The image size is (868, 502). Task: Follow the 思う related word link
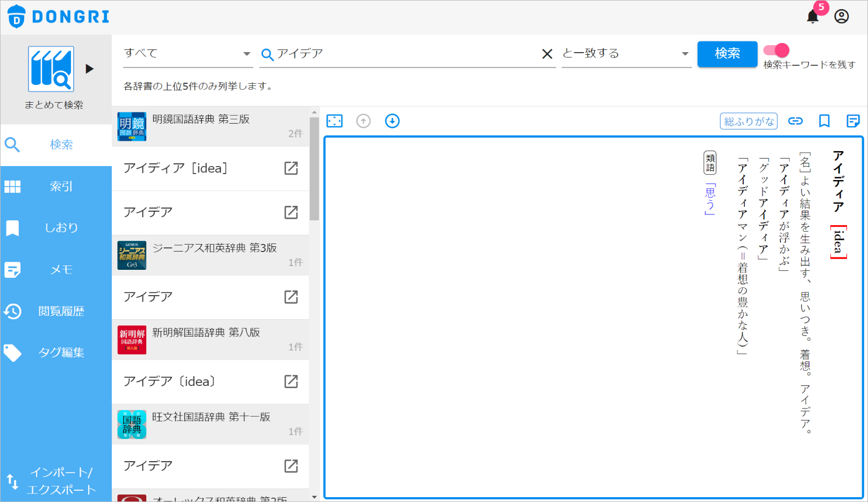tap(710, 199)
